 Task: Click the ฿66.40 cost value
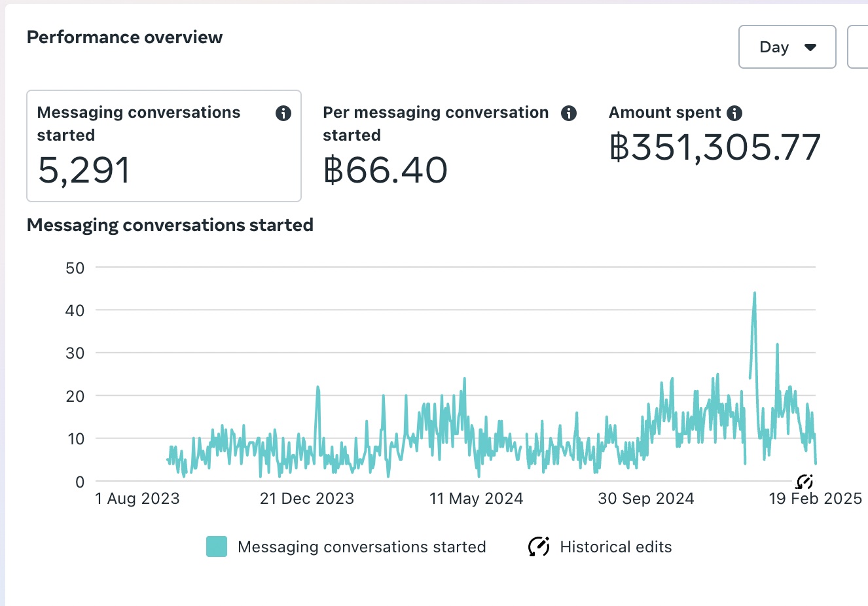[386, 170]
